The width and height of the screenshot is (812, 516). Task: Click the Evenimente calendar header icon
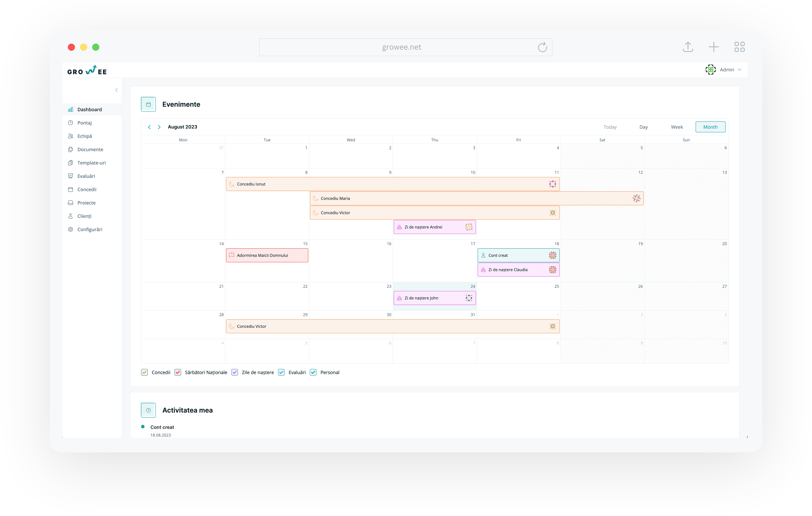coord(148,104)
